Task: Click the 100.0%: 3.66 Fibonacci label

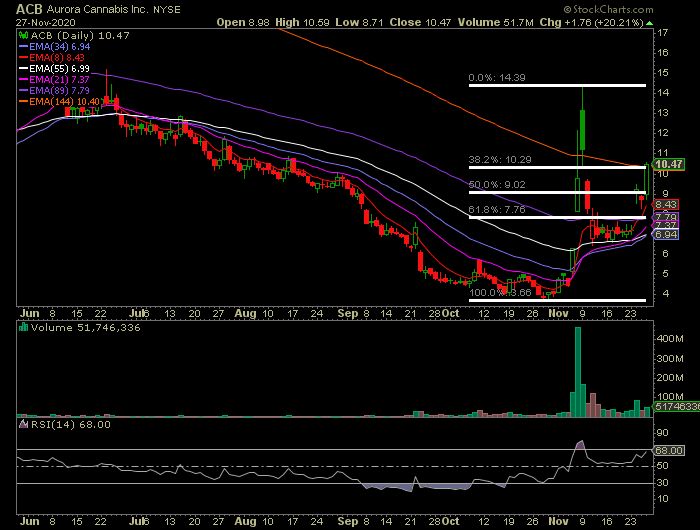Action: tap(500, 293)
